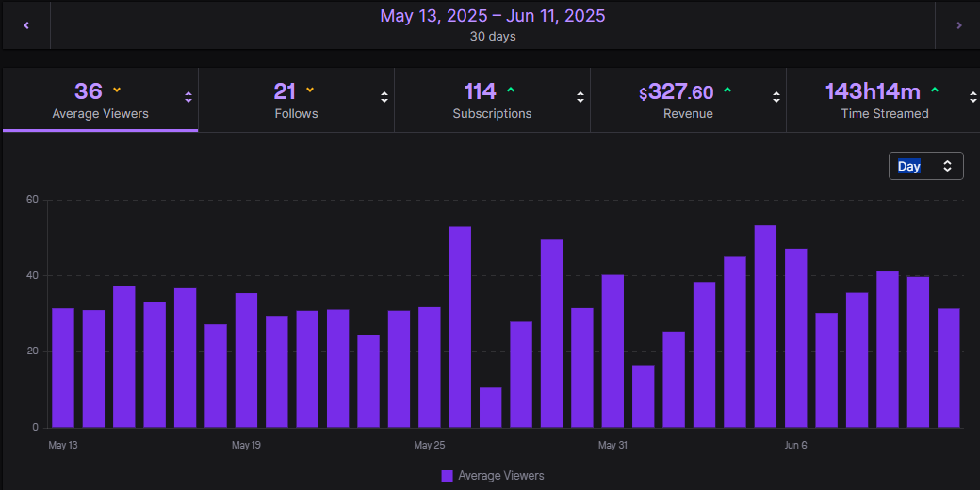Open the Day granularity dropdown
980x490 pixels.
click(925, 166)
